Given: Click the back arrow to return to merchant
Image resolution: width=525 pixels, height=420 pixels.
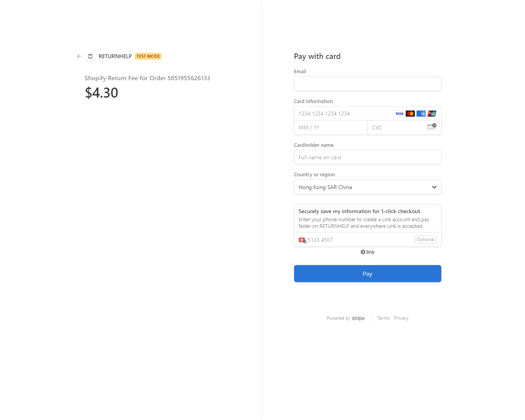Looking at the screenshot, I should pyautogui.click(x=79, y=56).
